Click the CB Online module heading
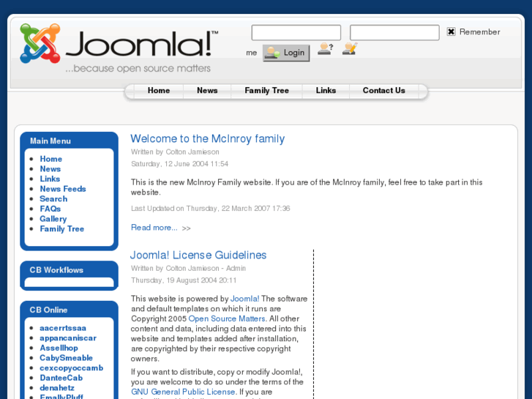 48,310
